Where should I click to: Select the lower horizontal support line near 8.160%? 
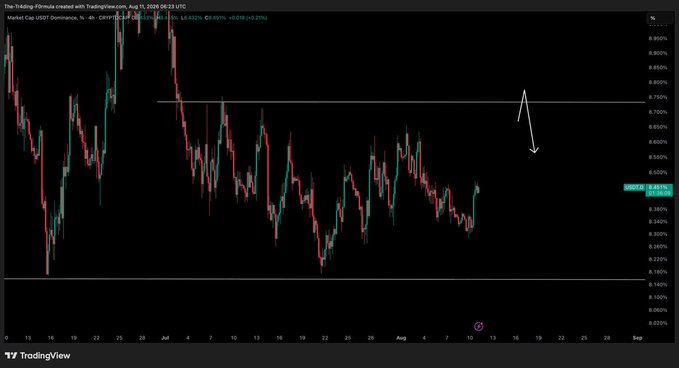325,279
